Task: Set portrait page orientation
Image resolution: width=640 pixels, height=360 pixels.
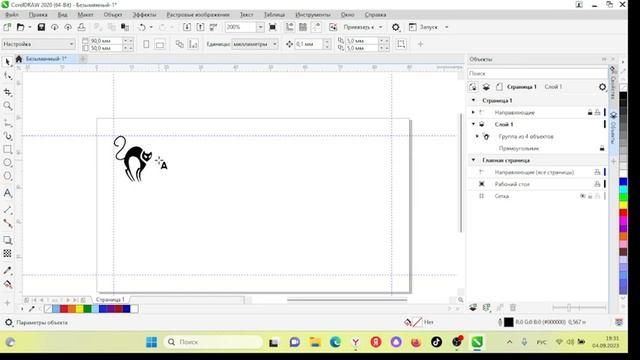Action: tap(146, 44)
